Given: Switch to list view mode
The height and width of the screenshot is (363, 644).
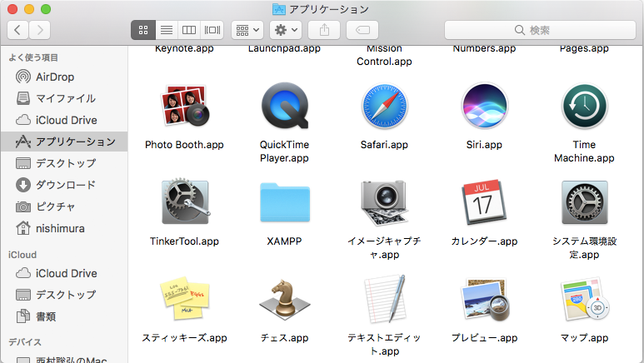Looking at the screenshot, I should pyautogui.click(x=166, y=30).
